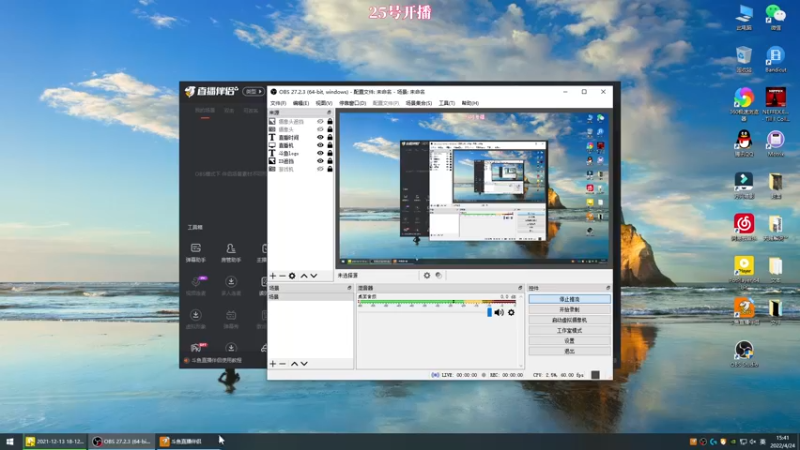The image size is (800, 450).
Task: Unlock the 斗鱼logo source lock
Action: (330, 153)
